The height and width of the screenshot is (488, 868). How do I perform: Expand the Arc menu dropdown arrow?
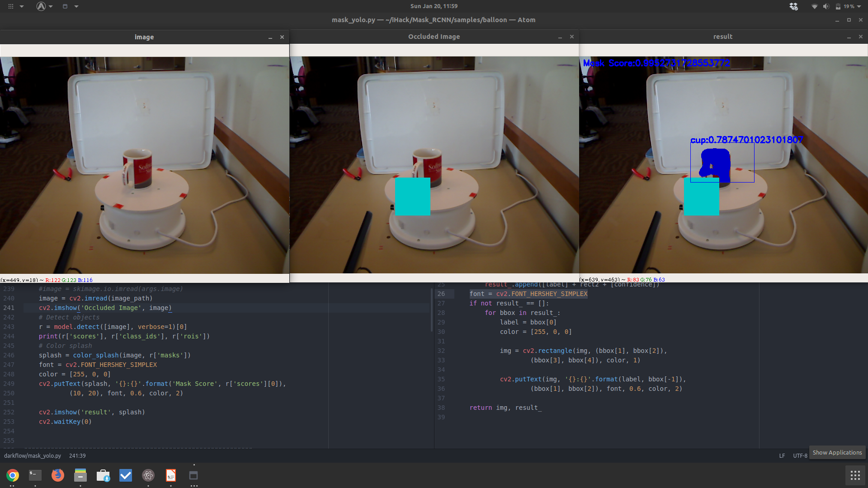click(51, 6)
